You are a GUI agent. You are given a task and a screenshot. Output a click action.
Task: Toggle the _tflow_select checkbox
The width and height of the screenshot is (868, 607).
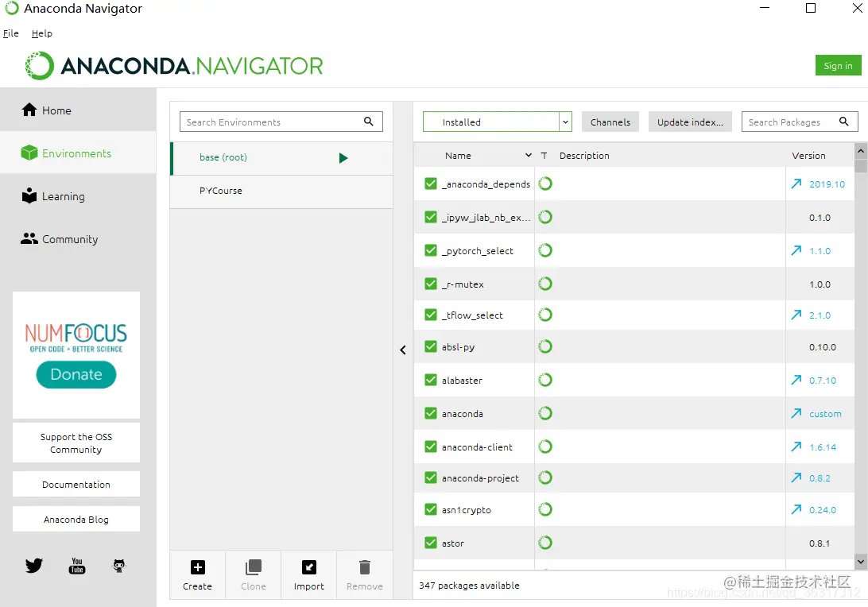click(431, 315)
